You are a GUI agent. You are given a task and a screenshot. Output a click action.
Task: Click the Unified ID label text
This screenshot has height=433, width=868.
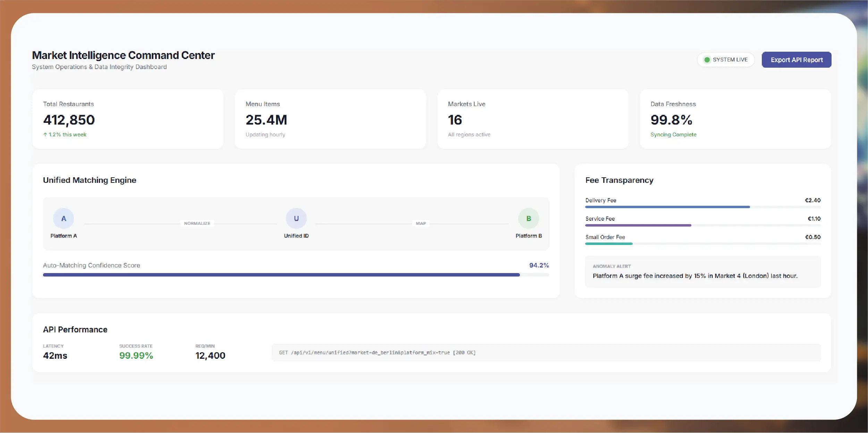[x=296, y=236]
